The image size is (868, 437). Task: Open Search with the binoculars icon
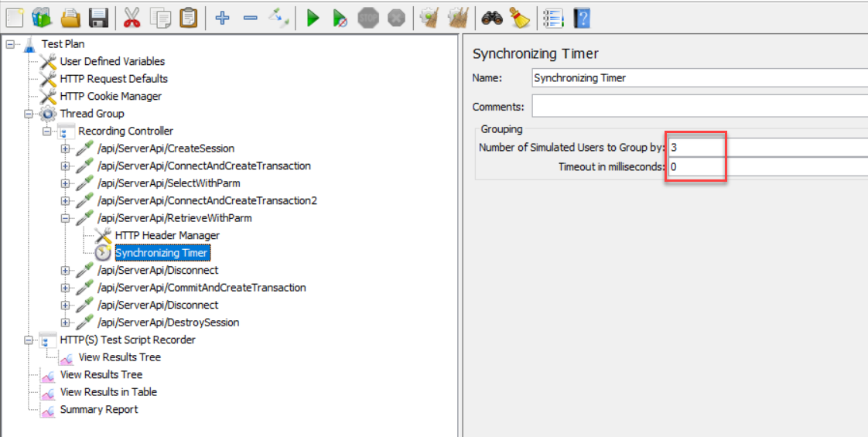(x=491, y=17)
